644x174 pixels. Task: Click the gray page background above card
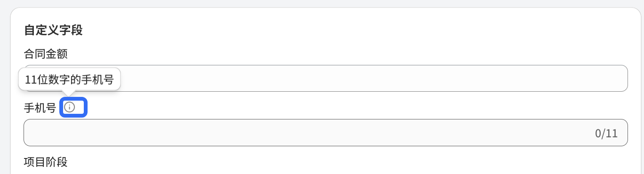coord(322,3)
